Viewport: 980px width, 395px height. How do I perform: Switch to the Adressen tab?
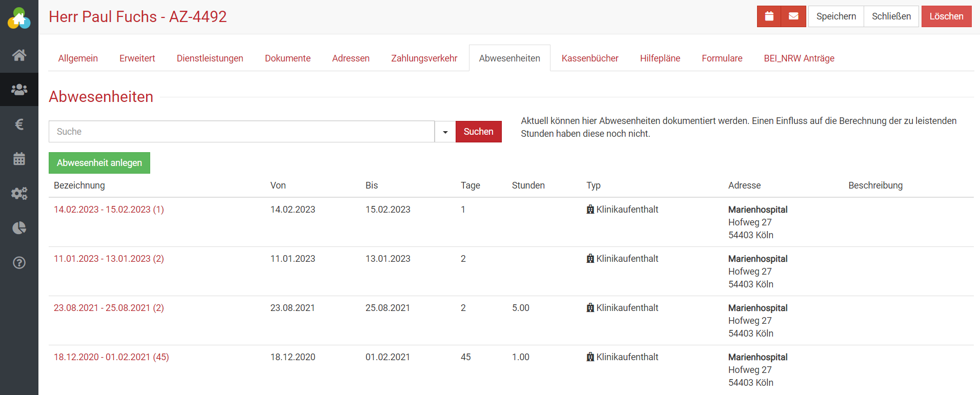click(x=351, y=58)
